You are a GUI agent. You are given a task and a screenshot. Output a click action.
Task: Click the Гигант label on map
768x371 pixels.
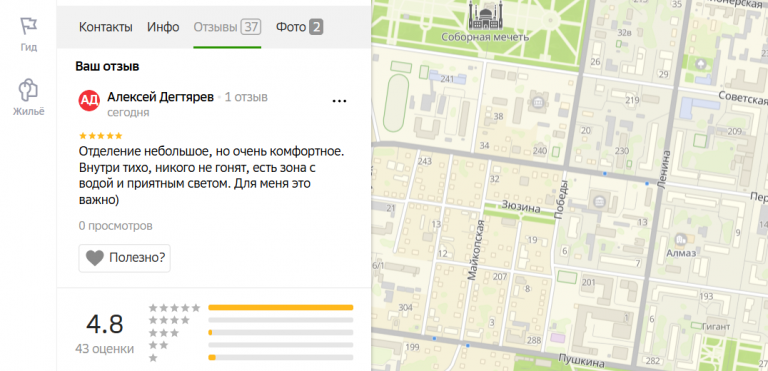point(716,326)
